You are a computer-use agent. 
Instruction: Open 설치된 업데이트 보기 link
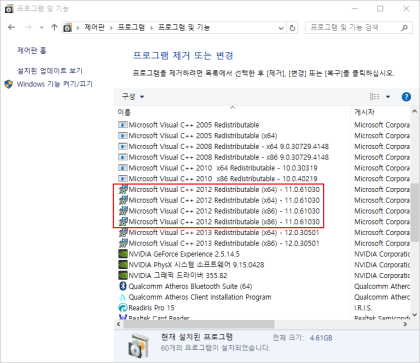tap(50, 71)
